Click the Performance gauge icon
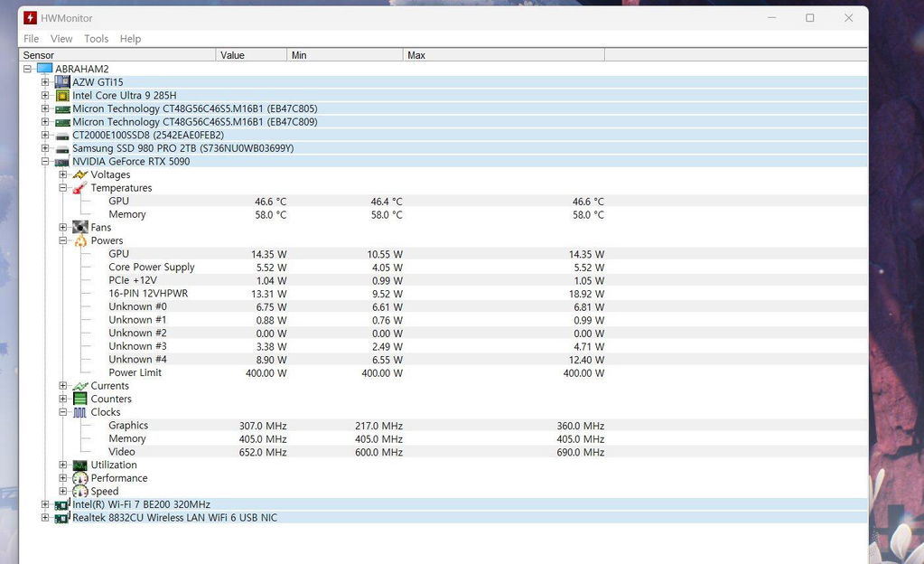This screenshot has height=564, width=924. (x=80, y=478)
